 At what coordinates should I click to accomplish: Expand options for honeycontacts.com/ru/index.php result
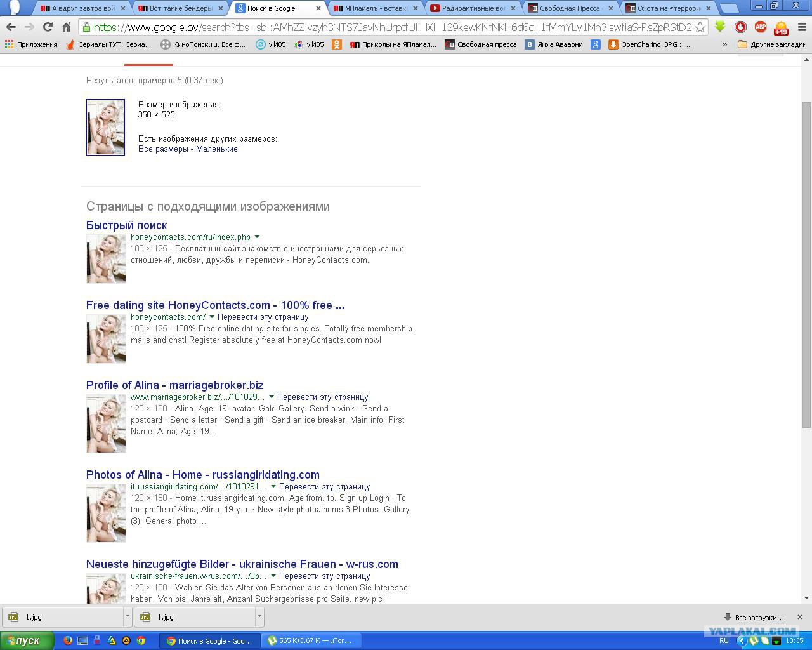[257, 237]
